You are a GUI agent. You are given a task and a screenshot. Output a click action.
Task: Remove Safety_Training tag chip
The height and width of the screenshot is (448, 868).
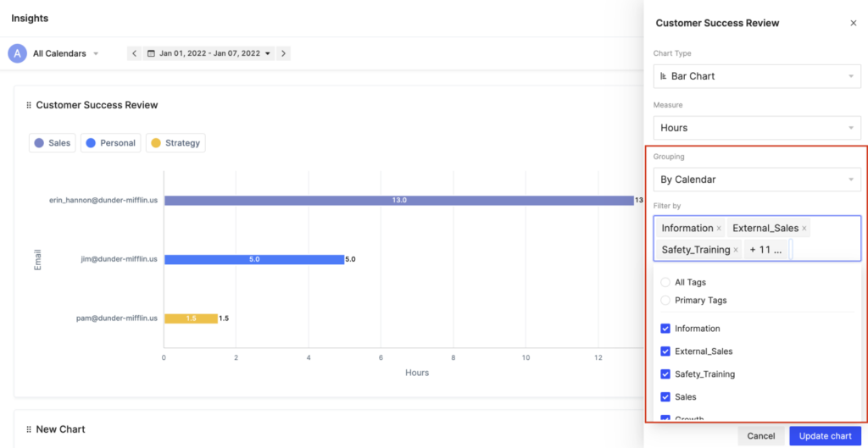pyautogui.click(x=735, y=250)
